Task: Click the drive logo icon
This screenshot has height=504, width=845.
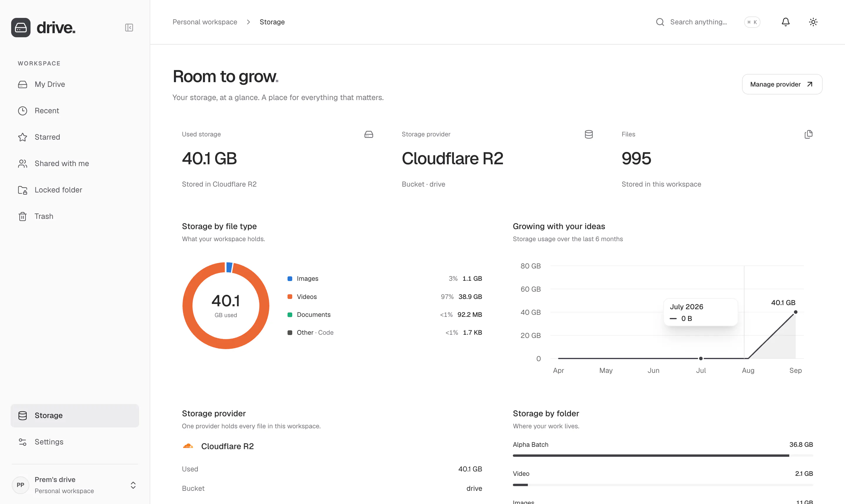Action: pyautogui.click(x=21, y=28)
